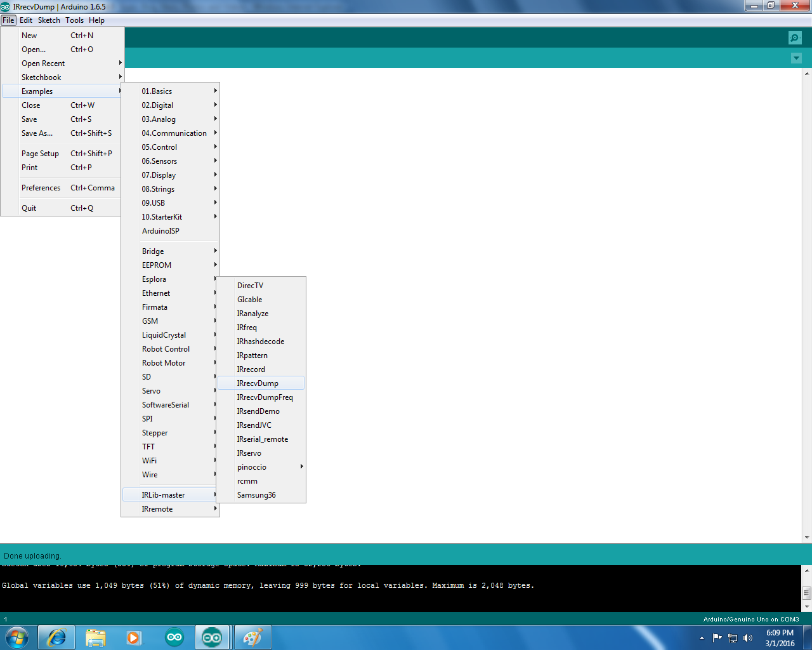Open Page Setup from the File menu
Viewport: 812px width, 650px height.
click(x=62, y=154)
